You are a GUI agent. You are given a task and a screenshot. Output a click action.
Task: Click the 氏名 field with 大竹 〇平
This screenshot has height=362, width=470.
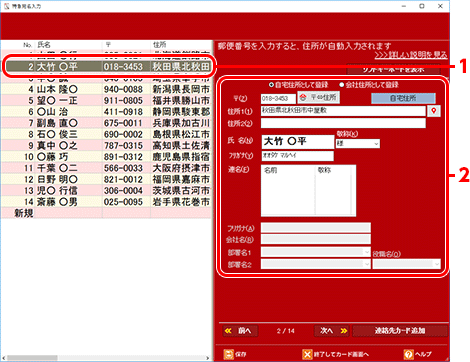[x=298, y=142]
